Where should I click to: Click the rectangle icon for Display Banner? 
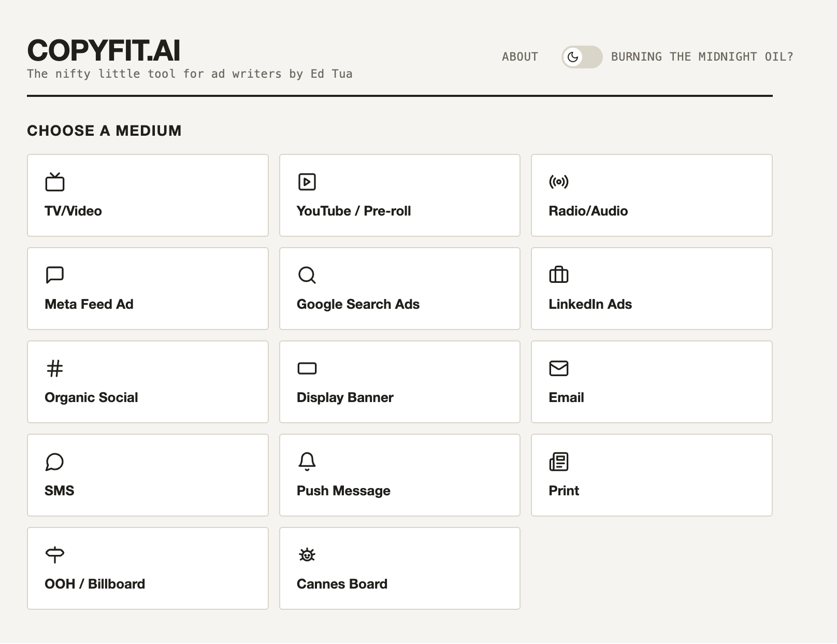[x=307, y=368]
